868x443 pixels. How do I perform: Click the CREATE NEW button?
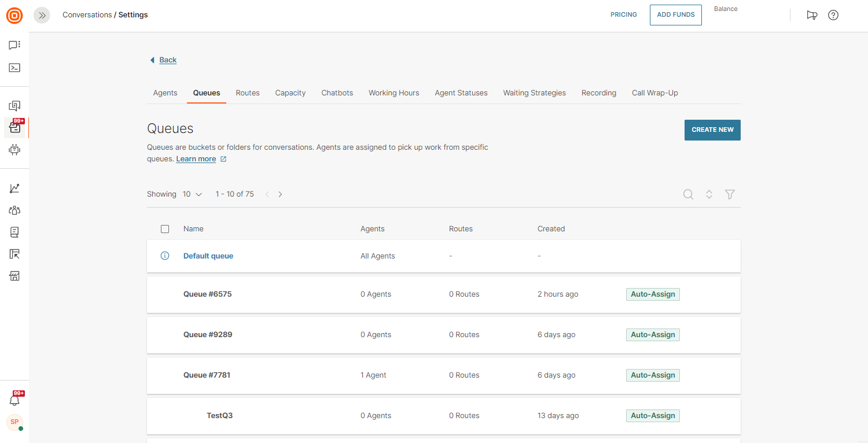click(712, 130)
